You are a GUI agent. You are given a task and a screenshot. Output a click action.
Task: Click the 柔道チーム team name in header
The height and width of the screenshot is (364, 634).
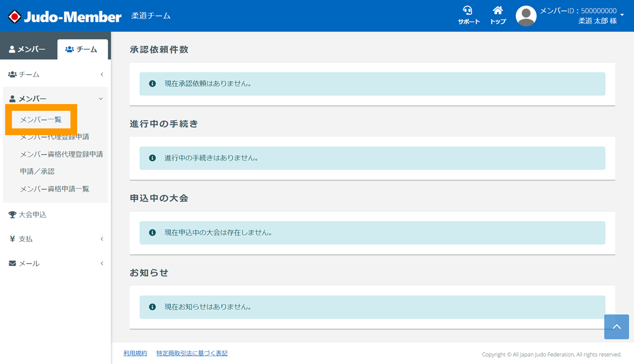tap(151, 16)
